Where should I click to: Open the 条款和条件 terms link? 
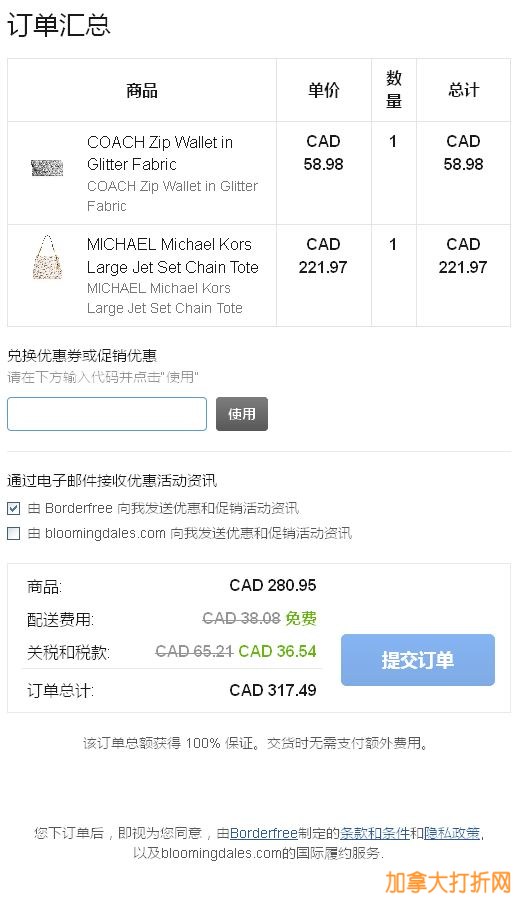(x=374, y=834)
